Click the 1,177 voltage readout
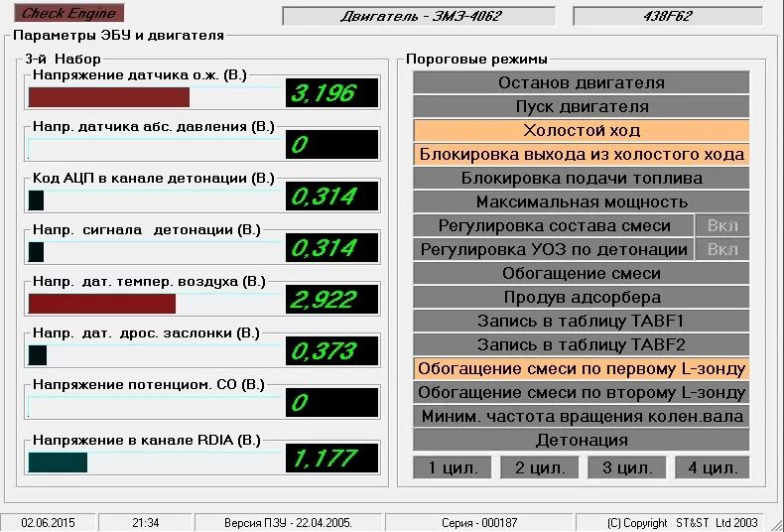The height and width of the screenshot is (532, 784). (x=332, y=458)
